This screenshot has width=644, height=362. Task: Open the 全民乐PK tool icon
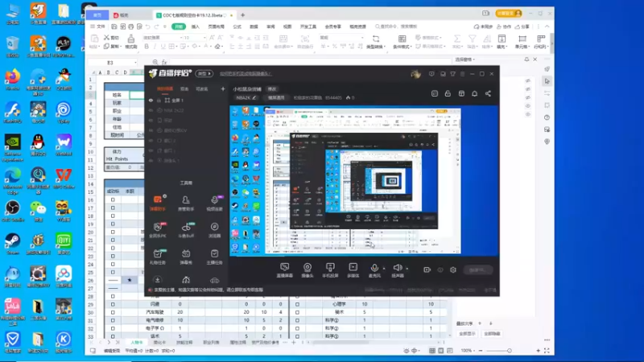pyautogui.click(x=158, y=227)
